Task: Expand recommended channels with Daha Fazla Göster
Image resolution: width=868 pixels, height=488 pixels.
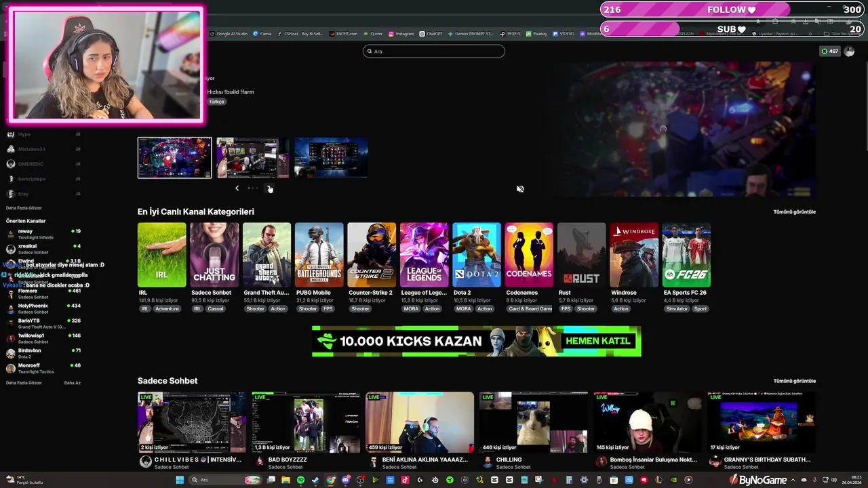Action: tap(24, 383)
